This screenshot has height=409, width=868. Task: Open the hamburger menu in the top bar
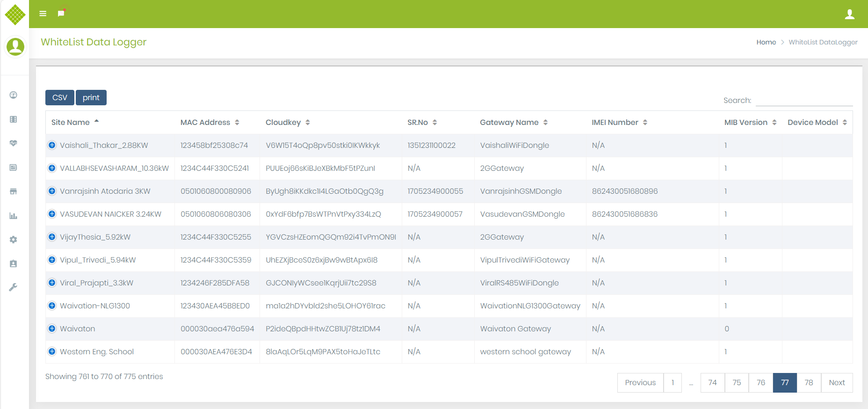pos(43,14)
